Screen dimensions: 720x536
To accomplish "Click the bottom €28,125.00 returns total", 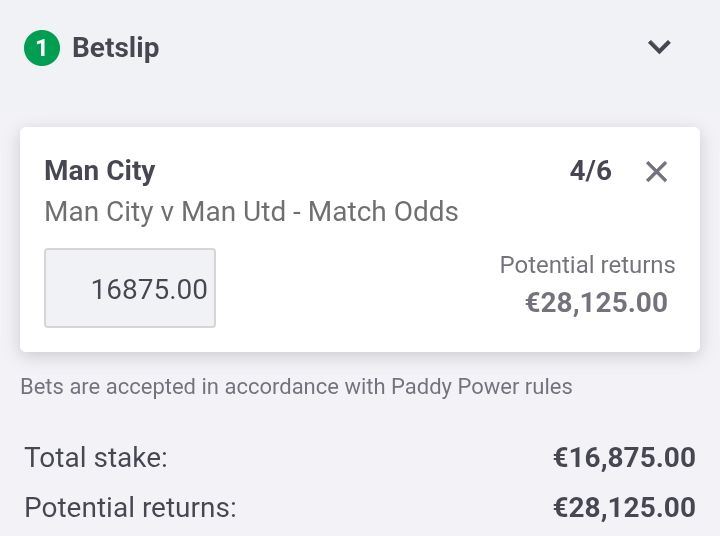I will click(x=624, y=508).
